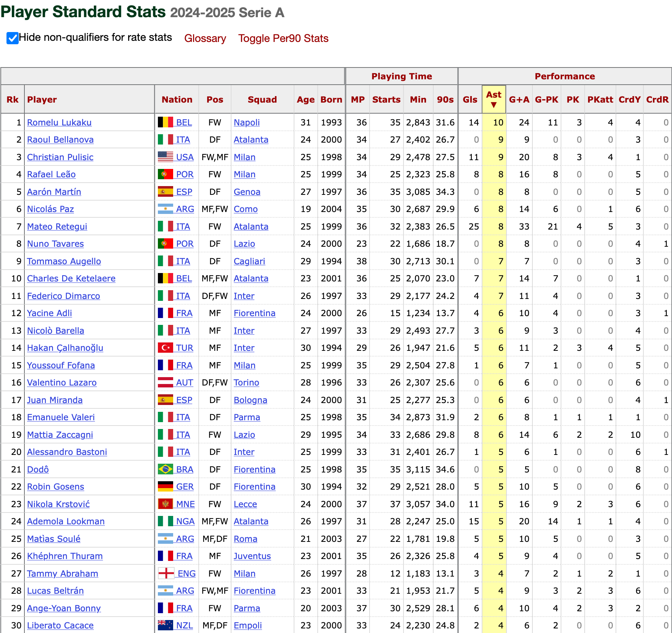Select Retegui's 25 goals cell
This screenshot has width=672, height=633.
(x=470, y=227)
